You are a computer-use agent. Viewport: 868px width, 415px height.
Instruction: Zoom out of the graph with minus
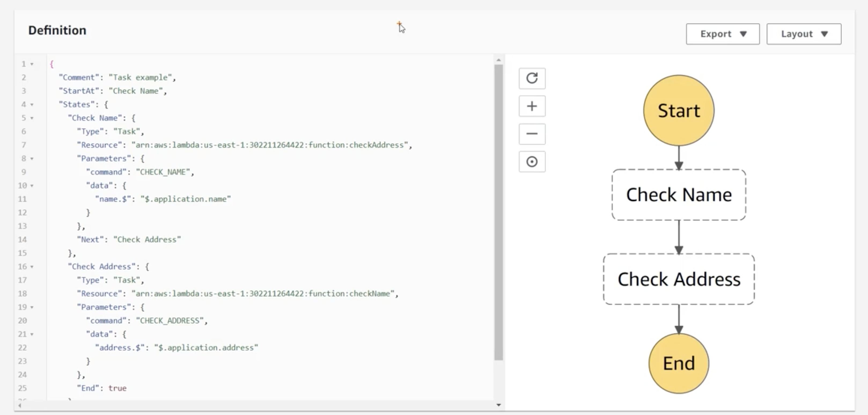coord(532,134)
